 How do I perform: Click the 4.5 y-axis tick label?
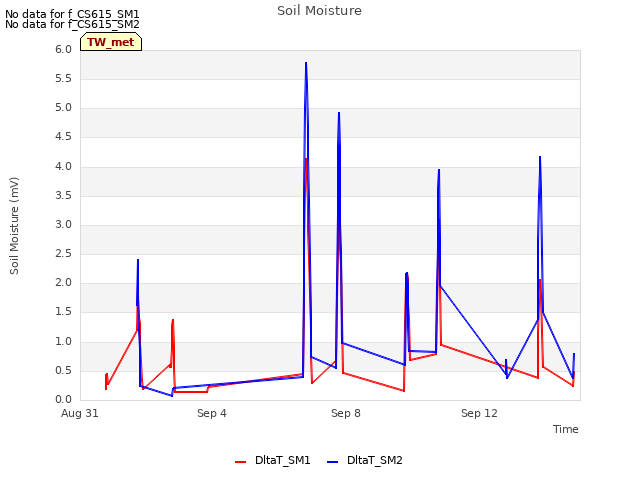tap(63, 137)
